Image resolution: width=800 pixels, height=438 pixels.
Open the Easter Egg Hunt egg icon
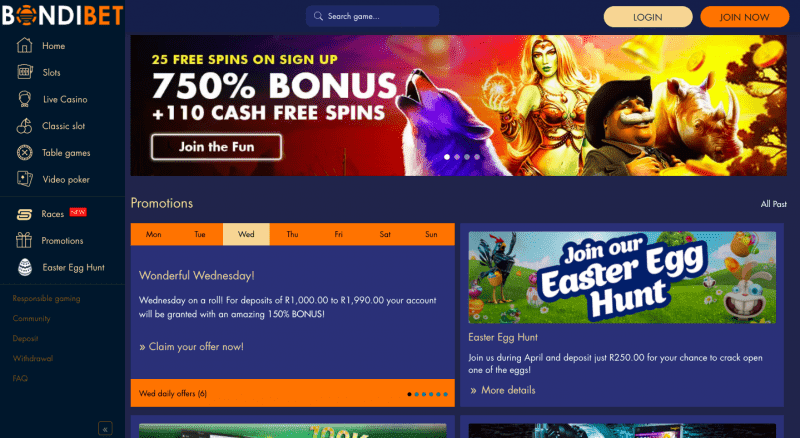pyautogui.click(x=24, y=267)
